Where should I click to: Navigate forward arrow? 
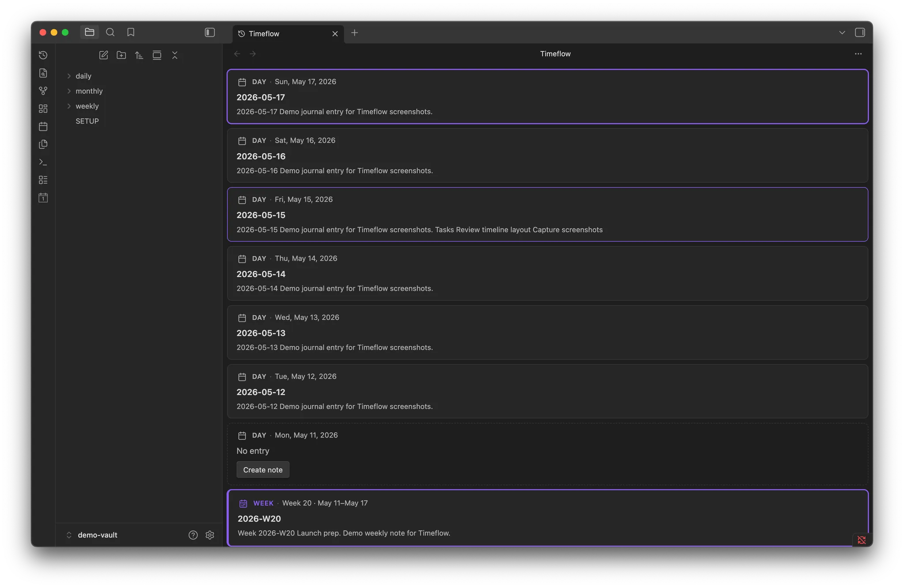253,54
